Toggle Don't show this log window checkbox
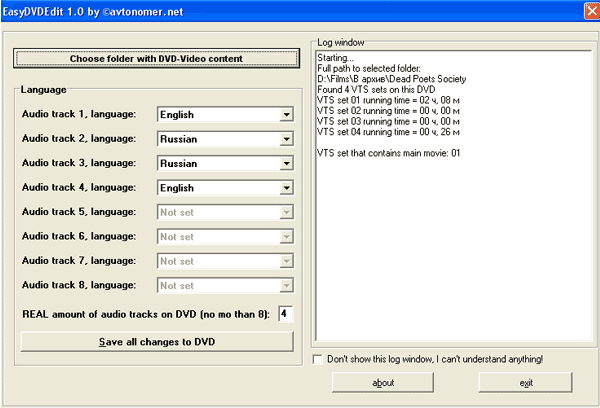Viewport: 600px width, 408px height. pos(317,359)
